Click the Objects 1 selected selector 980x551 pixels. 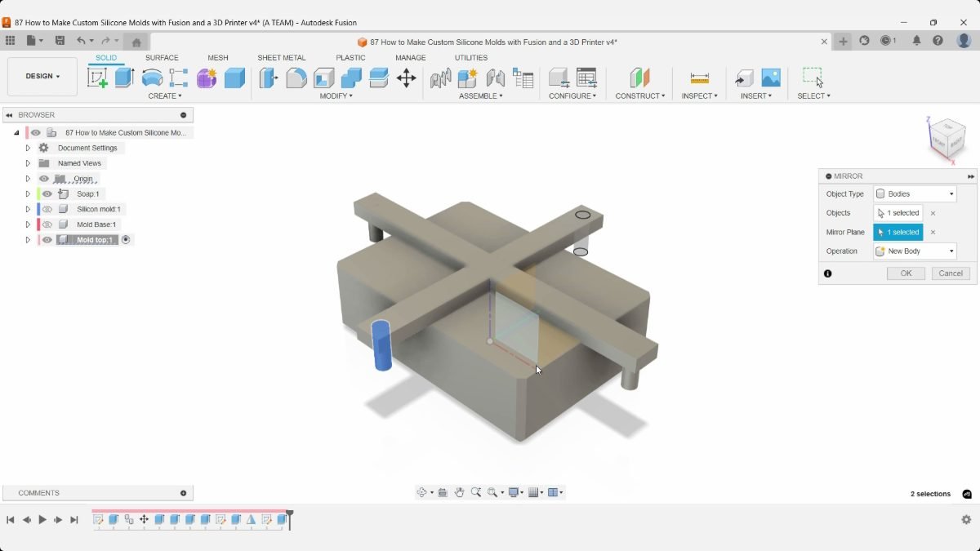898,213
